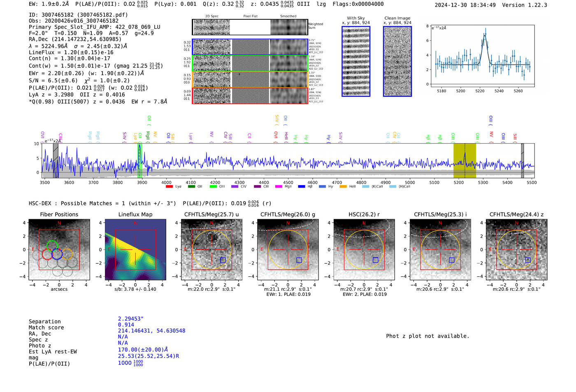Open the CFHTLS/Meg(25.3) i image

440,250
